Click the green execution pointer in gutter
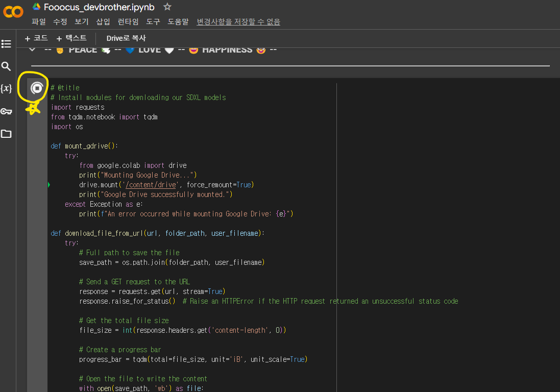560x392 pixels. [x=49, y=185]
